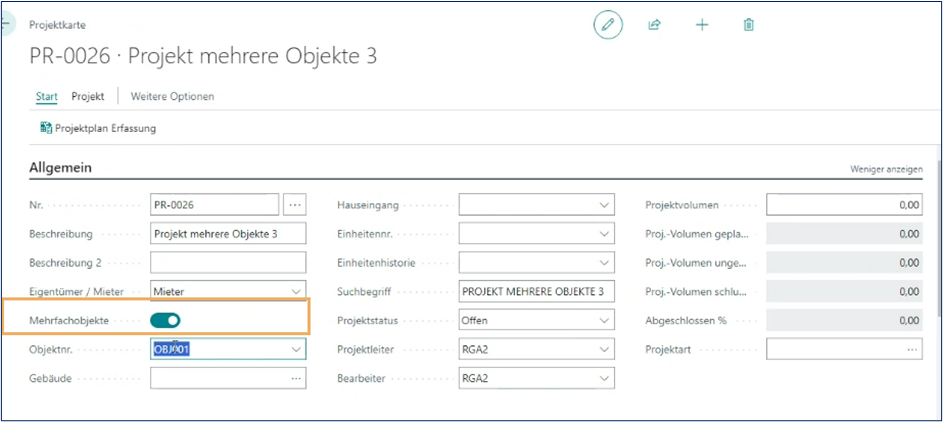Viewport: 943px width, 422px height.
Task: Click the ellipsis in the Gebäude field
Action: pyautogui.click(x=295, y=379)
